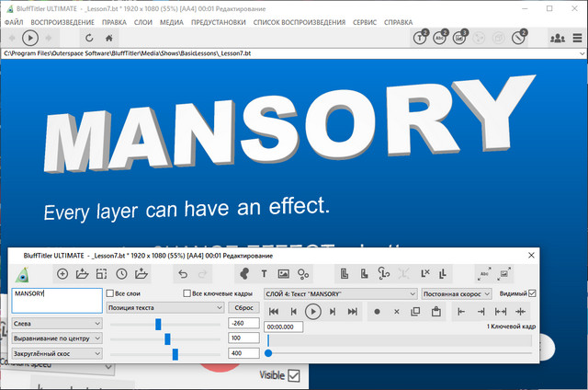This screenshot has width=588, height=390.
Task: Expand the 'СЛОЙ 4: Текст MANSORY' layer dropdown
Action: coord(340,293)
